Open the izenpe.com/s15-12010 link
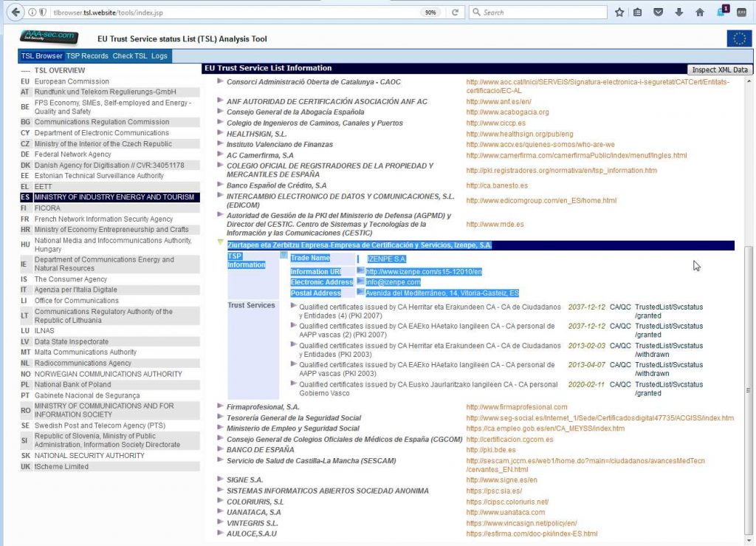 (x=422, y=271)
